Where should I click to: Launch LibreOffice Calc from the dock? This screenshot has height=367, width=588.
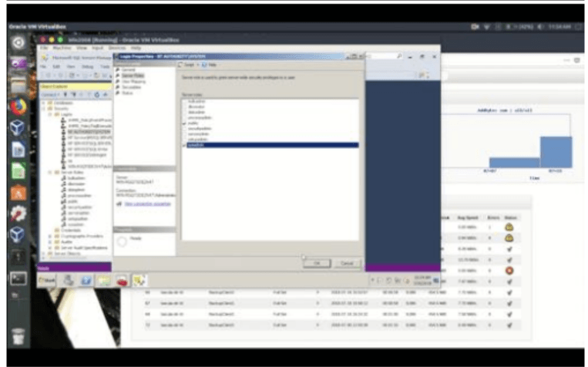pyautogui.click(x=18, y=171)
